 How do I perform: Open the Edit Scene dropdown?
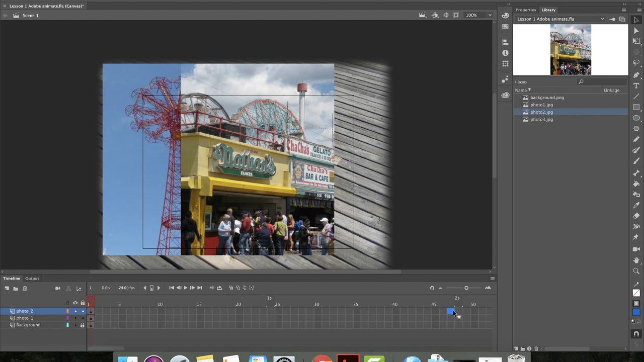point(423,15)
